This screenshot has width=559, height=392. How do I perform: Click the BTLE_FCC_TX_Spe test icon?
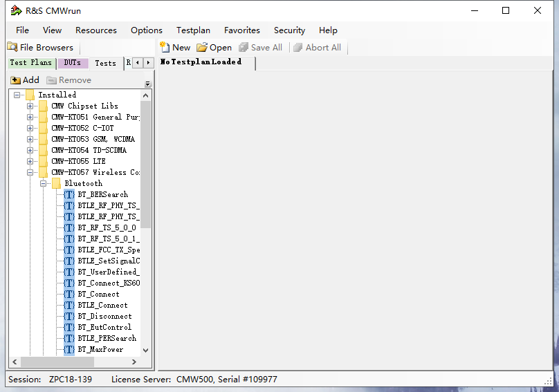69,250
